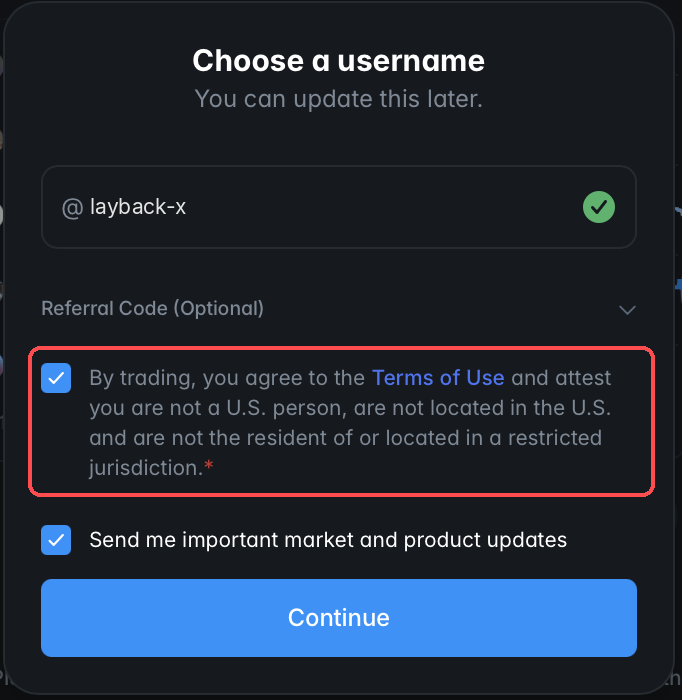Select the 'Choose a username' heading
Image resolution: width=682 pixels, height=700 pixels.
click(x=338, y=61)
